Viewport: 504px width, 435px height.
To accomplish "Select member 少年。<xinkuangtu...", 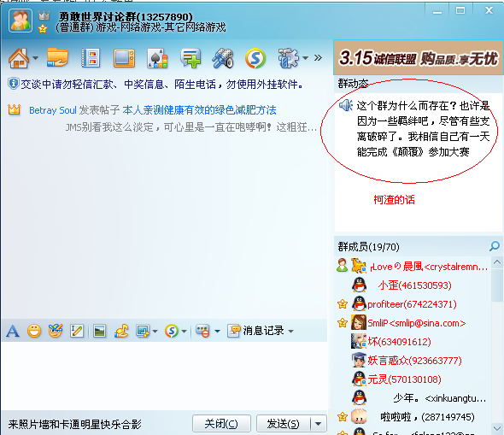I will click(413, 398).
